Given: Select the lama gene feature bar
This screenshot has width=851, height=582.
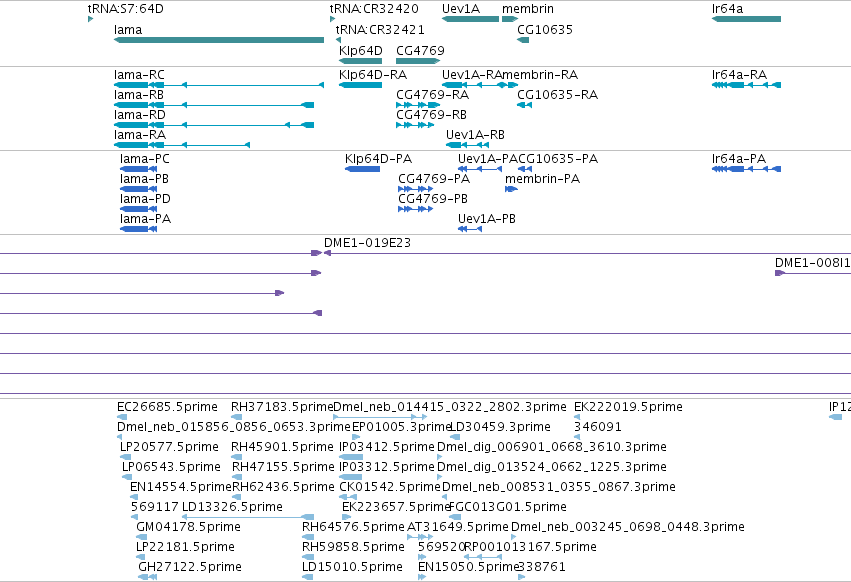Looking at the screenshot, I should (219, 40).
